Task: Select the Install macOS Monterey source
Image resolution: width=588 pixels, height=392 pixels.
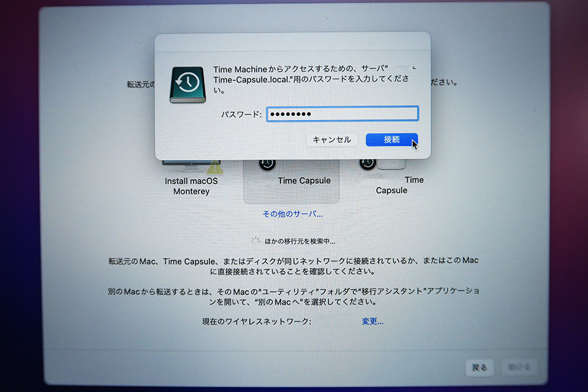Action: point(191,179)
